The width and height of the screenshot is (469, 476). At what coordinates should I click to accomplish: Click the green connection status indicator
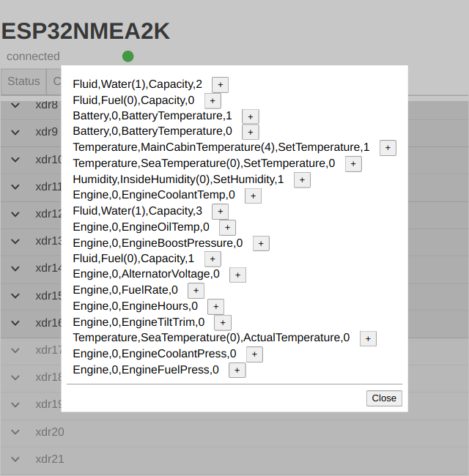pyautogui.click(x=128, y=56)
